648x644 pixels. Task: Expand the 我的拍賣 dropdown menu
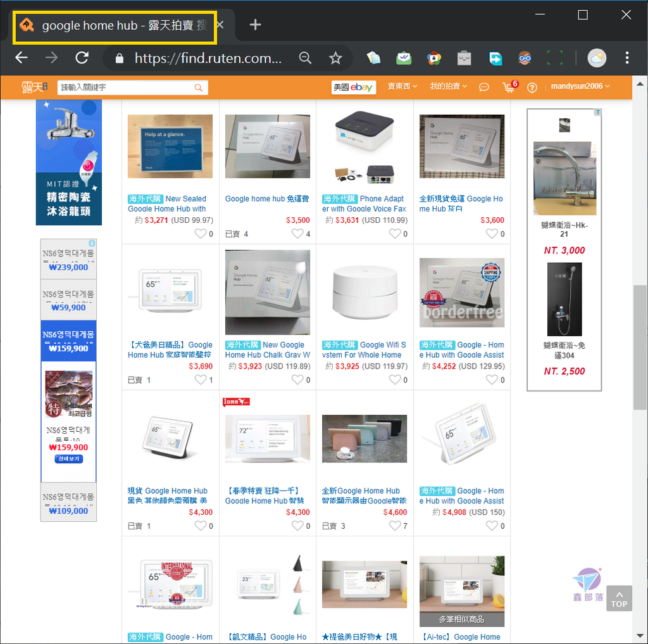click(x=448, y=86)
